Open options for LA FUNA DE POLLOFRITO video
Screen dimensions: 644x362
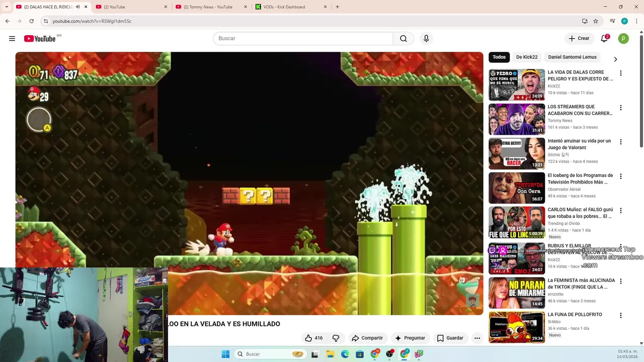click(x=620, y=316)
